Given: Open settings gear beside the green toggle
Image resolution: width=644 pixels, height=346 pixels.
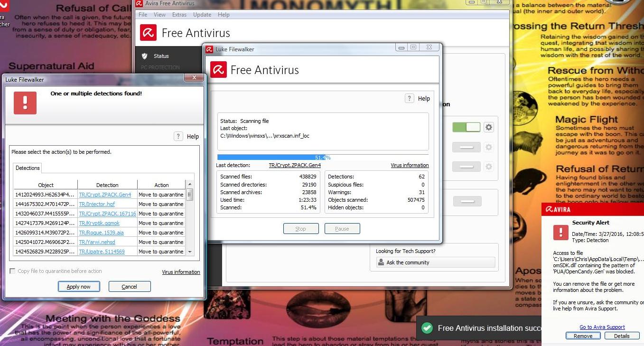Looking at the screenshot, I should [488, 127].
